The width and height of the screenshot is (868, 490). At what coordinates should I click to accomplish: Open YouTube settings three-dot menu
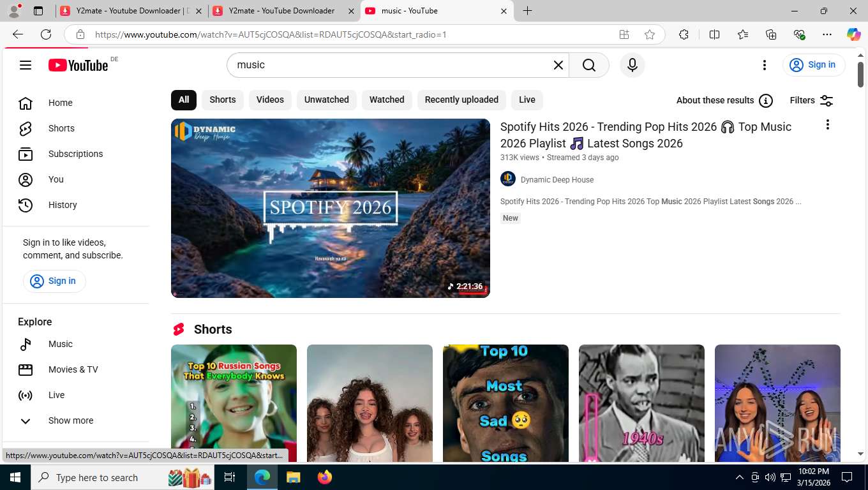tap(764, 65)
